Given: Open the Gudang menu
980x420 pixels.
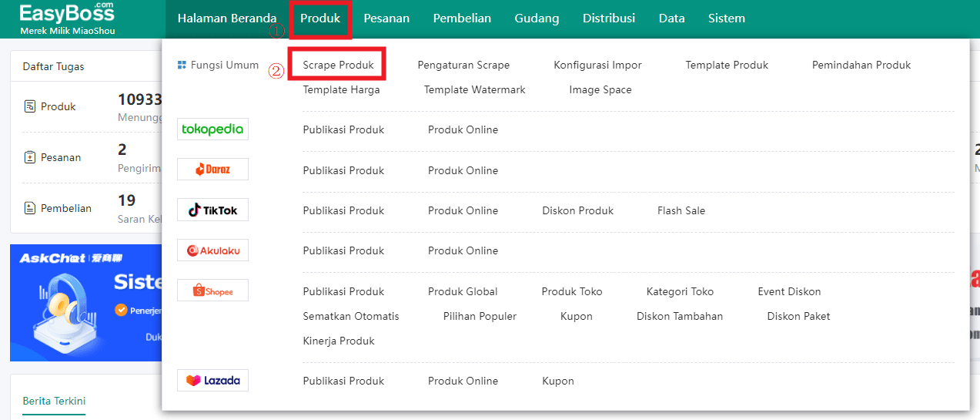Looking at the screenshot, I should point(537,18).
